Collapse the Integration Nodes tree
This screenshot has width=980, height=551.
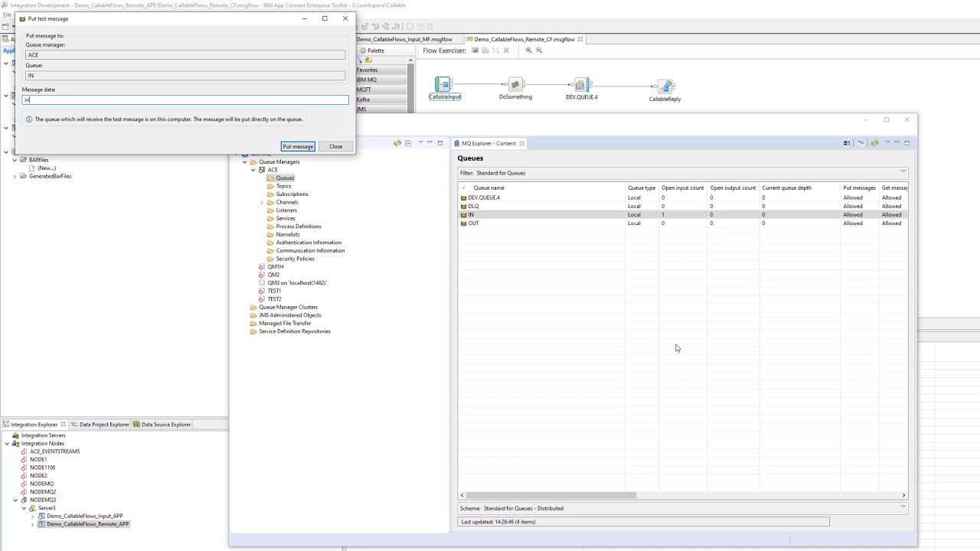click(7, 444)
